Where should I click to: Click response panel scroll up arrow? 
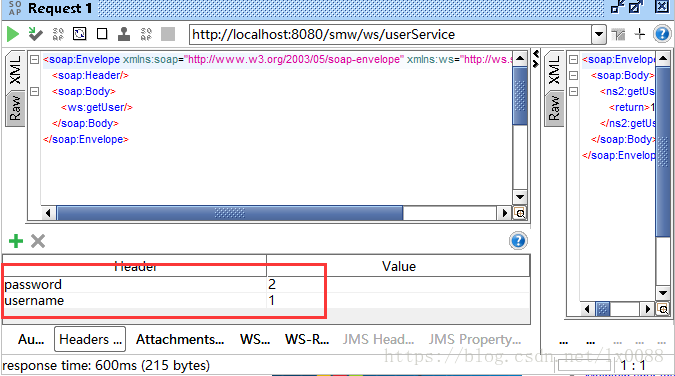tap(663, 59)
